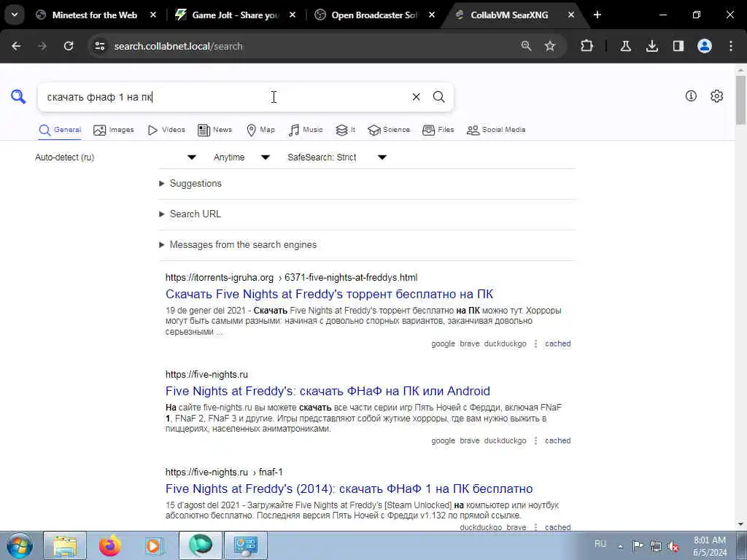Go back in browser history

(x=16, y=46)
